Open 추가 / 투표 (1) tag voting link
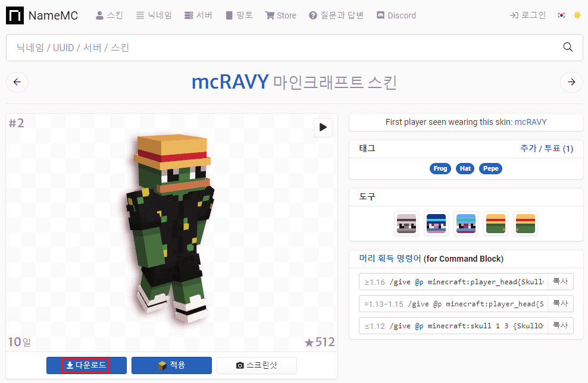588x383 pixels. (546, 149)
